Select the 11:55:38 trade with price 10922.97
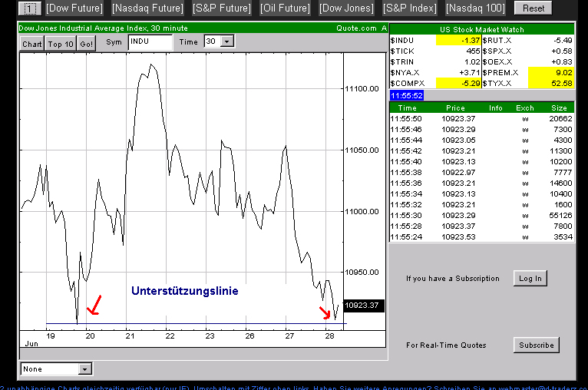Screen dimensions: 588x390 tap(481, 173)
